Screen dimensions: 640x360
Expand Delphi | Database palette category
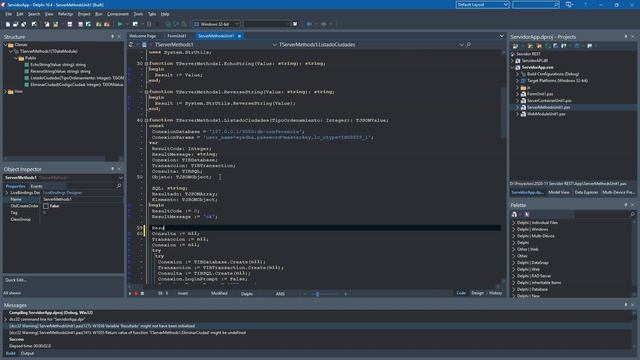(x=513, y=289)
